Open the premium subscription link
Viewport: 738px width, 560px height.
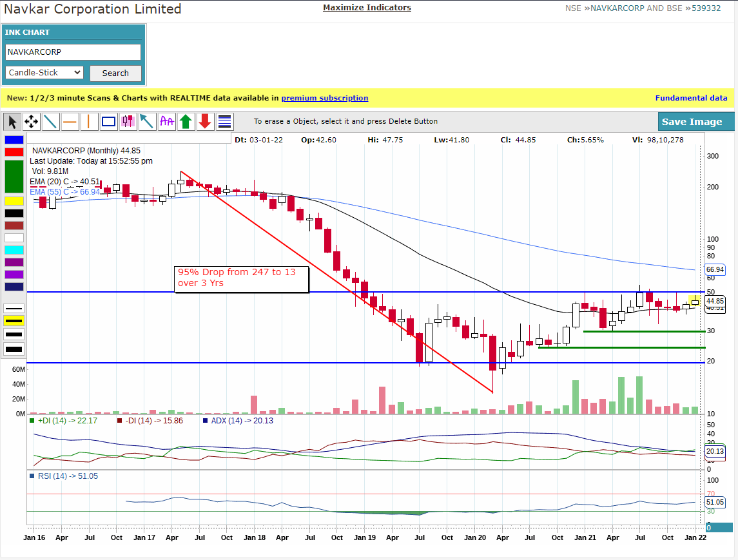325,98
